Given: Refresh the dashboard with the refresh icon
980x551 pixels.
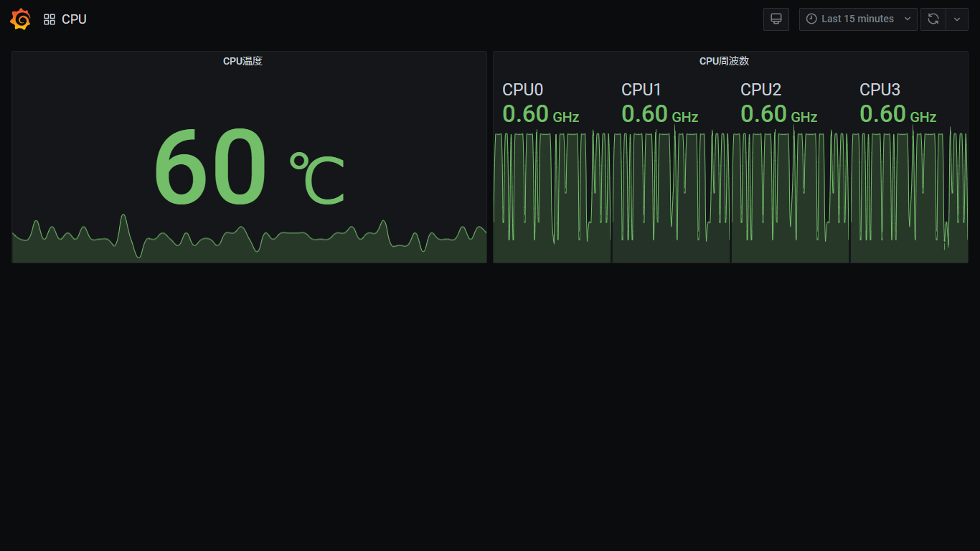Looking at the screenshot, I should pos(933,19).
